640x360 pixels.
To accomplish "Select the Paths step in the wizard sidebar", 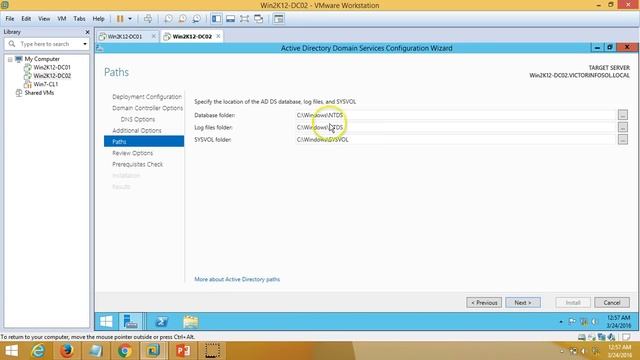I will click(x=144, y=142).
